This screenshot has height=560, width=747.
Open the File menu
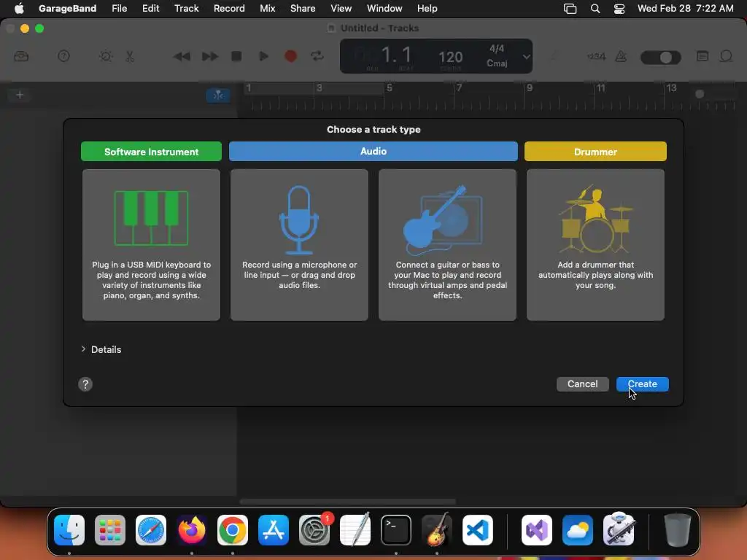(x=119, y=8)
